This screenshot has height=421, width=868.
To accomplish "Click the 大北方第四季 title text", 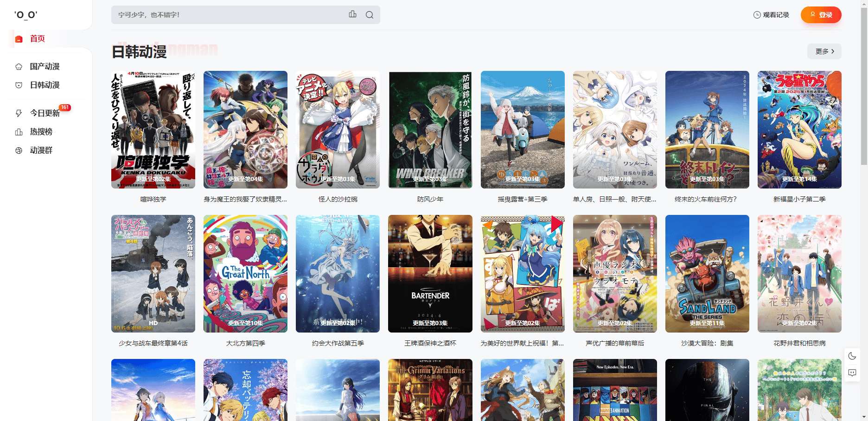I will [x=245, y=343].
